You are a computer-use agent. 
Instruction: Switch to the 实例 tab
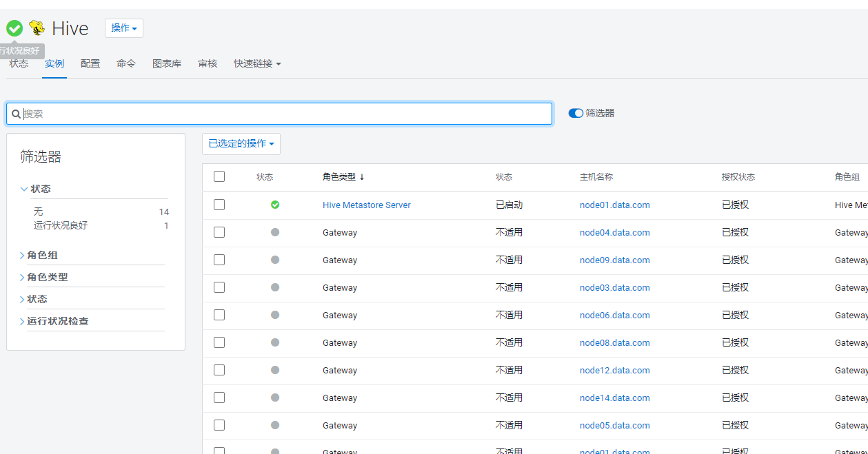pyautogui.click(x=54, y=63)
